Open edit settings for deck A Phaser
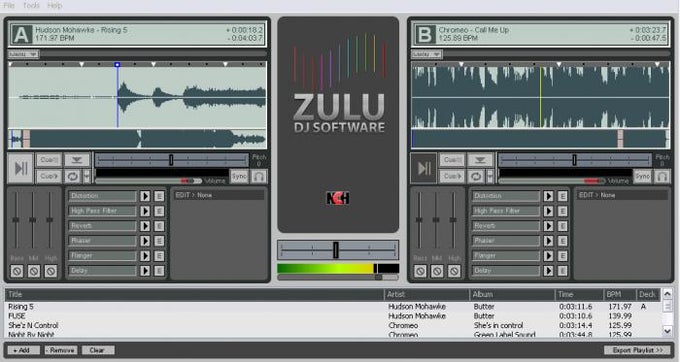Image resolution: width=680 pixels, height=362 pixels. click(x=159, y=241)
